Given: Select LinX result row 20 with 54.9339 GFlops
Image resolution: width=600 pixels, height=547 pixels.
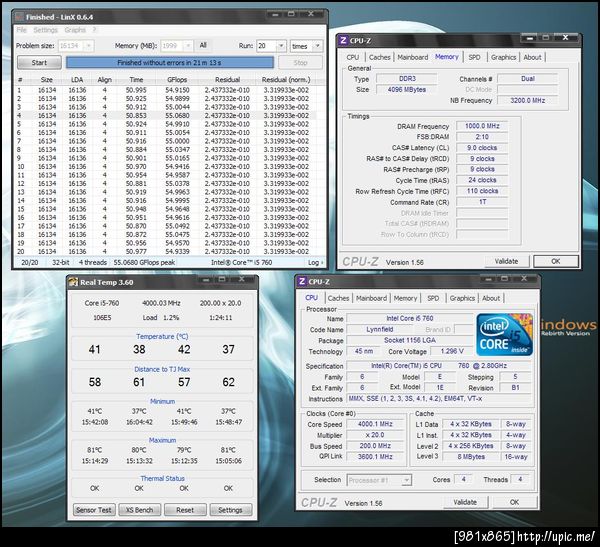Looking at the screenshot, I should pos(165,251).
